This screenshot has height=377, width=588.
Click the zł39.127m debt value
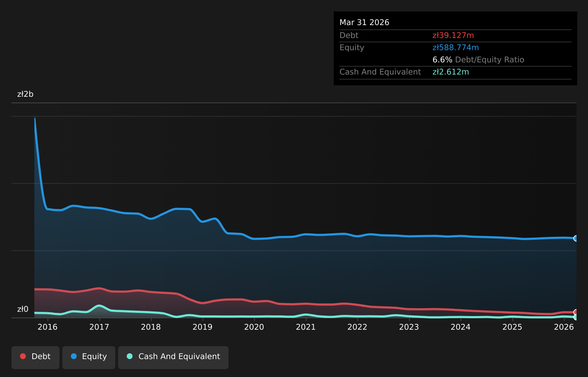(x=453, y=35)
